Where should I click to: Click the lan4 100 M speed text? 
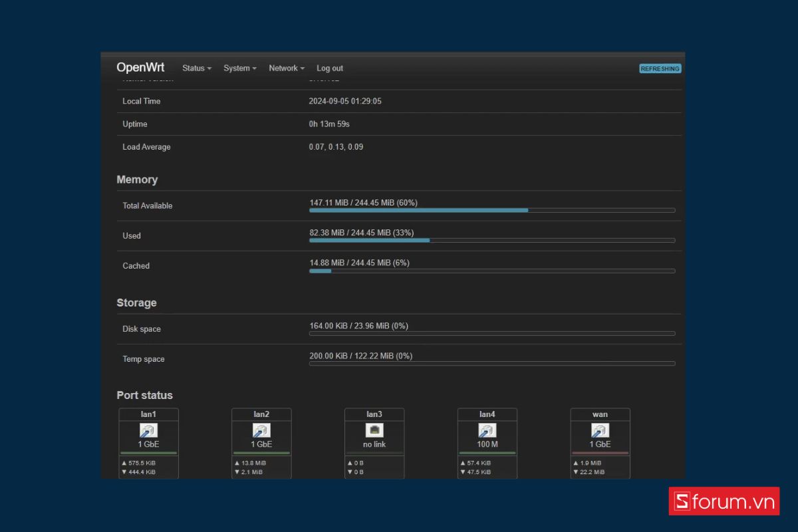487,444
